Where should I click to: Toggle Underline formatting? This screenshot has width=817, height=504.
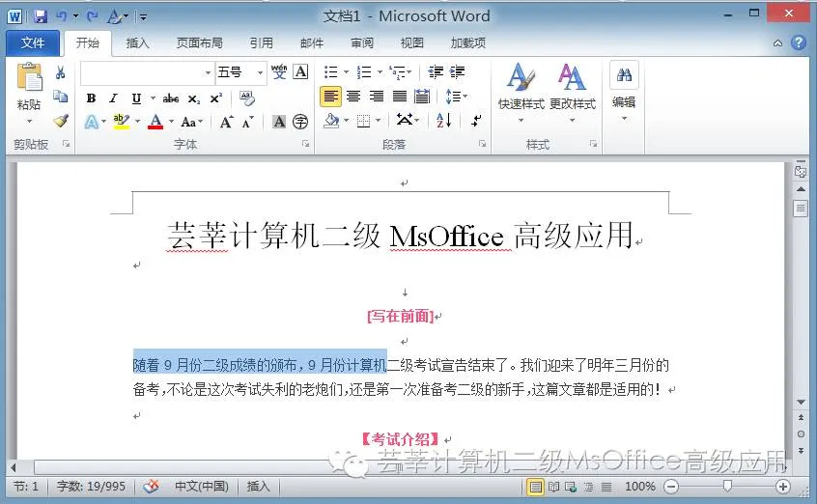pos(136,98)
